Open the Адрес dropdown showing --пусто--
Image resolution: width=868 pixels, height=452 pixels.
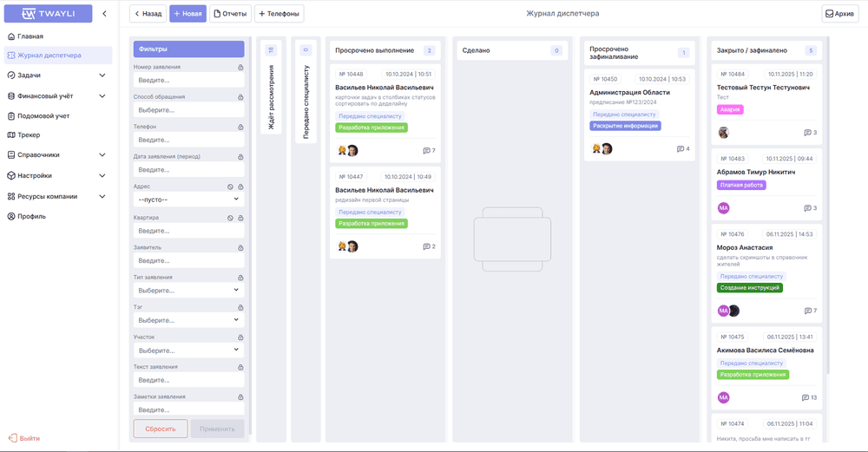click(188, 200)
